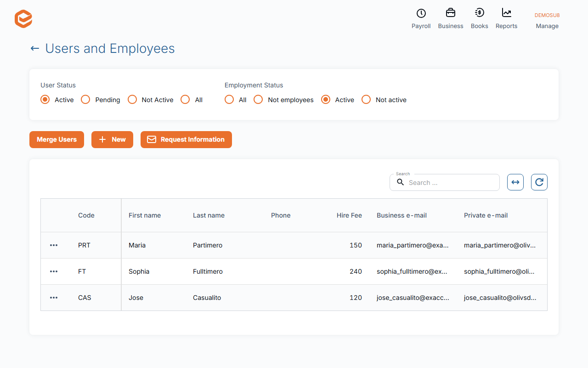This screenshot has width=588, height=368.
Task: Sort by Last name column header
Action: click(x=209, y=215)
